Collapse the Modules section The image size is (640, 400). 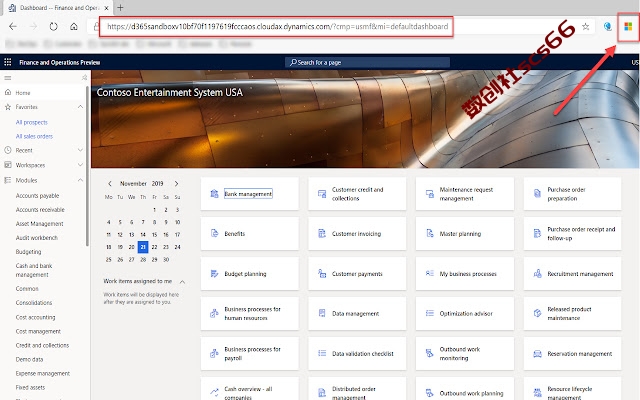(80, 180)
